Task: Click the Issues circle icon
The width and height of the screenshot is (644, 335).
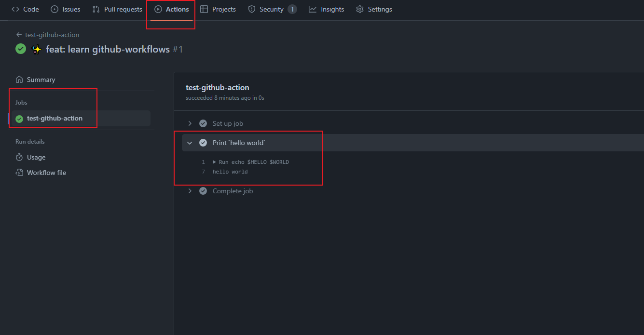Action: pyautogui.click(x=55, y=9)
